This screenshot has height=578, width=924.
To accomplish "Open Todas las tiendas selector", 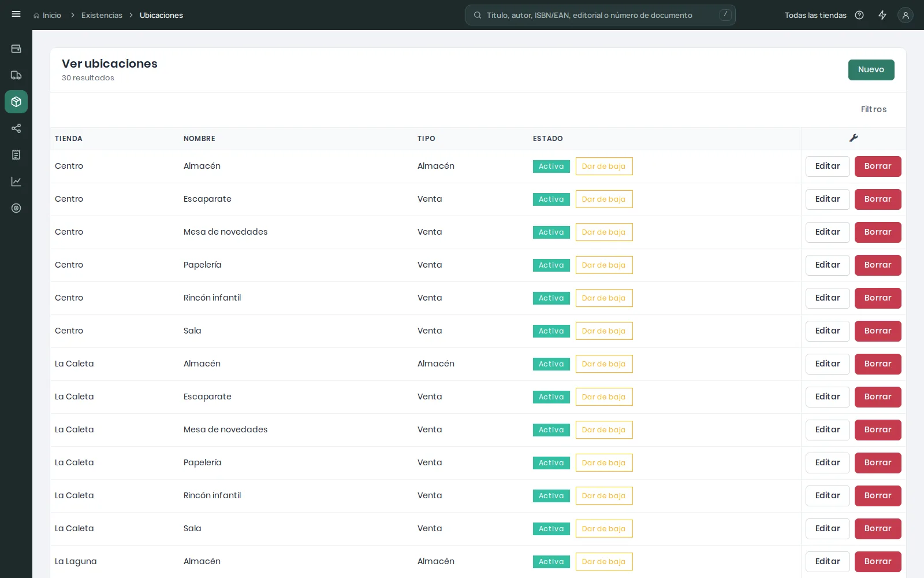I will coord(815,15).
